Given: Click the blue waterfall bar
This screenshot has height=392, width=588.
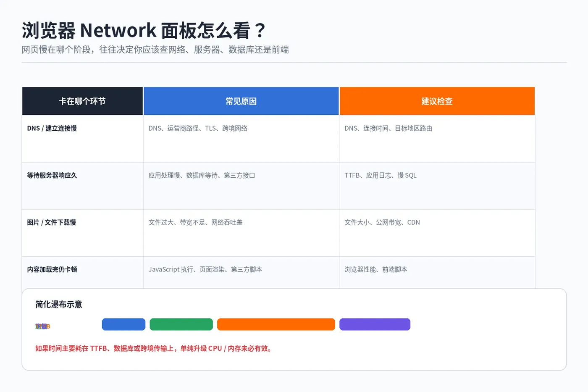Looking at the screenshot, I should (123, 324).
